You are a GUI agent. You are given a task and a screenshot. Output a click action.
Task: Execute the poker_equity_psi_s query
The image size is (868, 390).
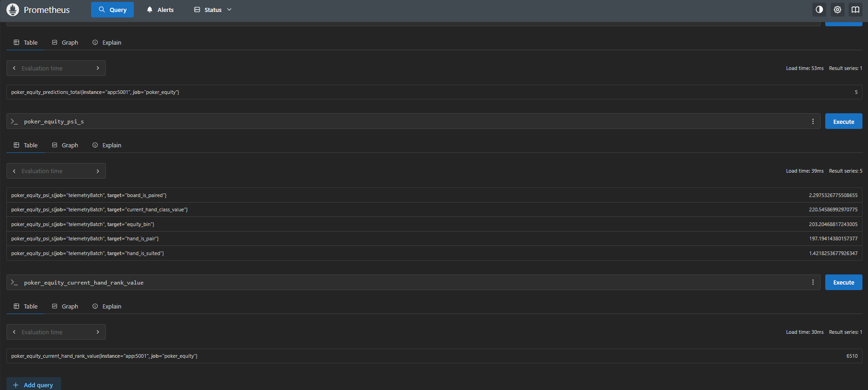[x=843, y=122]
